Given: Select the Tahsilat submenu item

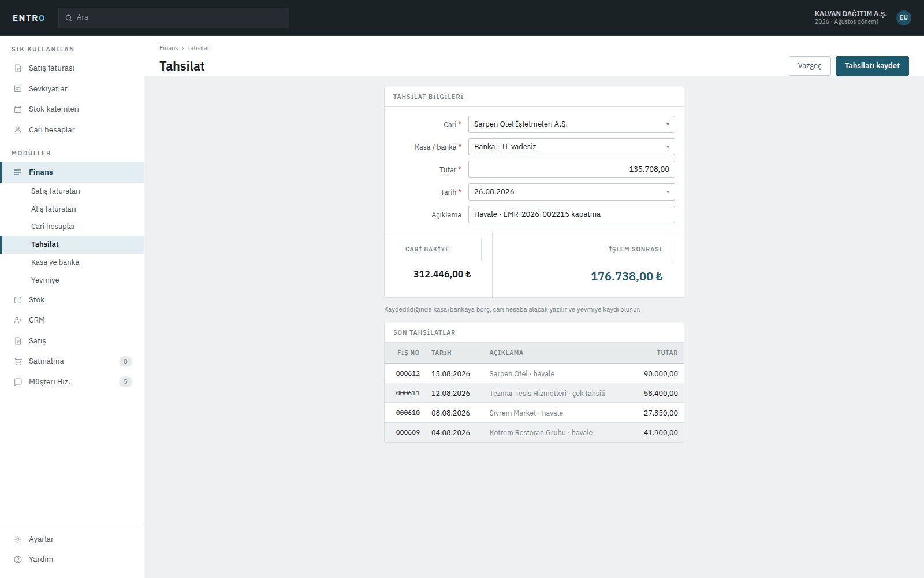Looking at the screenshot, I should [72, 244].
